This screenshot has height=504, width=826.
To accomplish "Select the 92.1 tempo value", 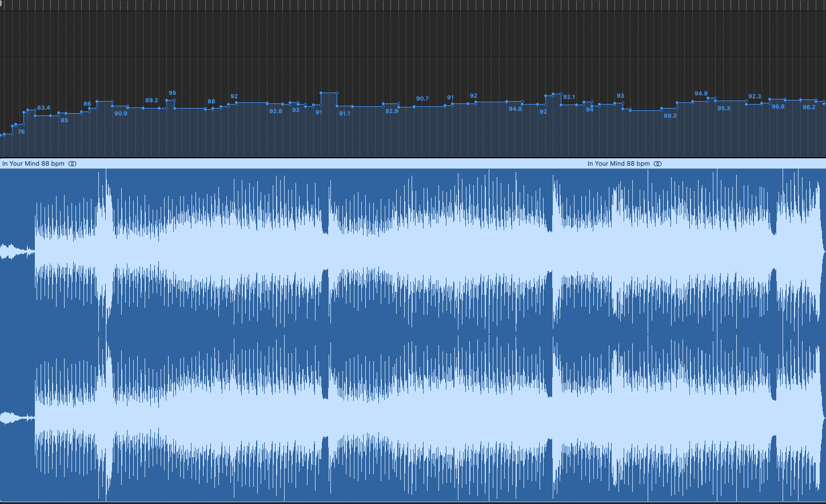I will [x=569, y=97].
